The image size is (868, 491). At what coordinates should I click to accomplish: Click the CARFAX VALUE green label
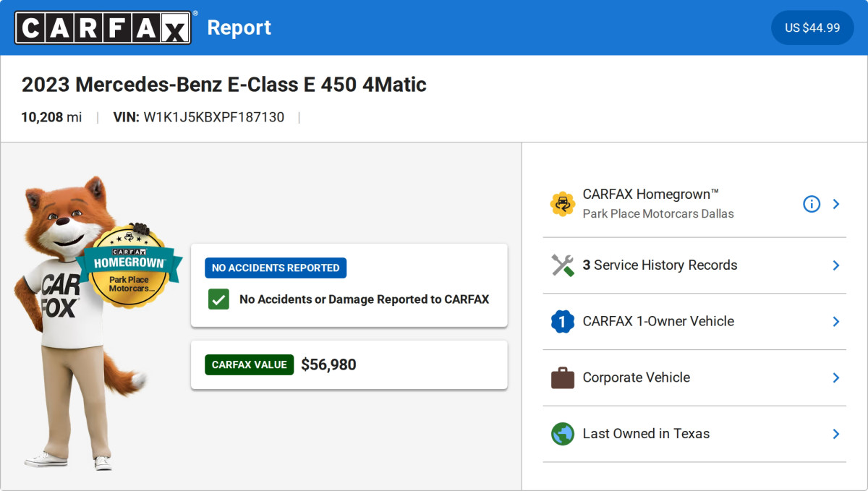click(x=250, y=364)
